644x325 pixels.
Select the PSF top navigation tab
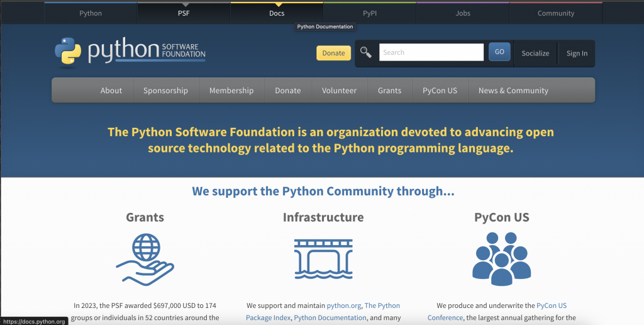(x=184, y=13)
